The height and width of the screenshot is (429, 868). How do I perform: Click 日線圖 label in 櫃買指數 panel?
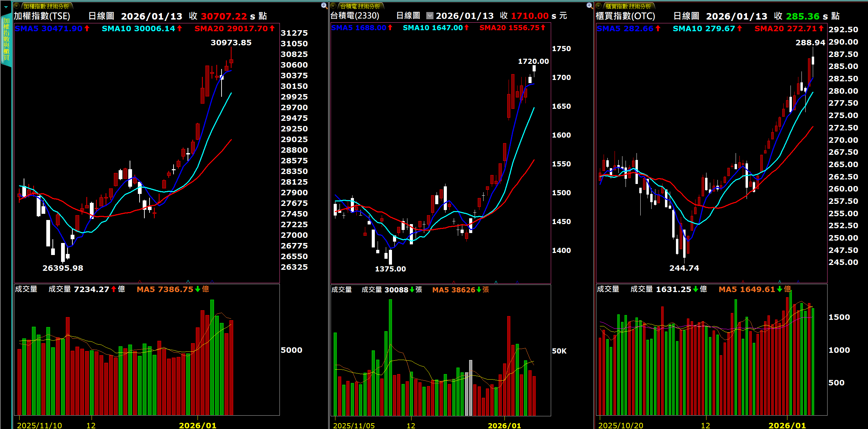tap(686, 16)
